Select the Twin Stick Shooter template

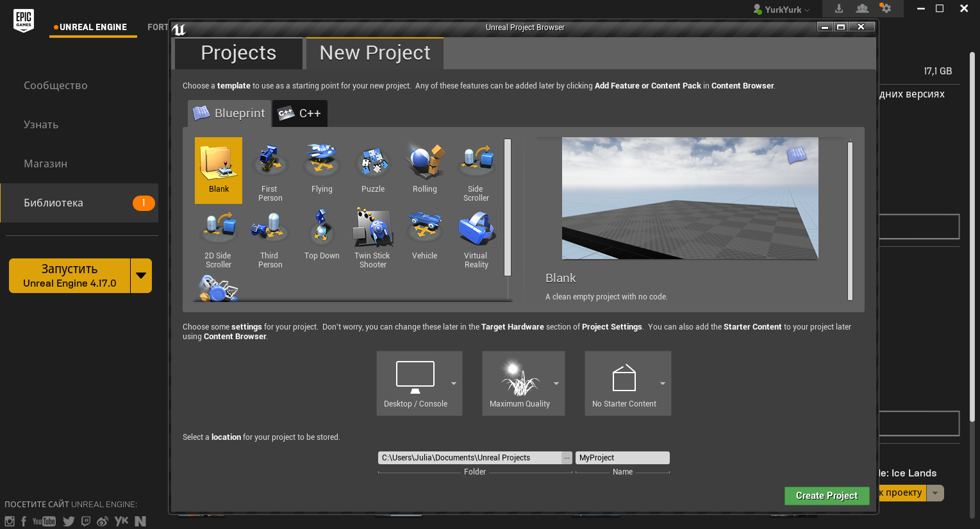click(373, 237)
